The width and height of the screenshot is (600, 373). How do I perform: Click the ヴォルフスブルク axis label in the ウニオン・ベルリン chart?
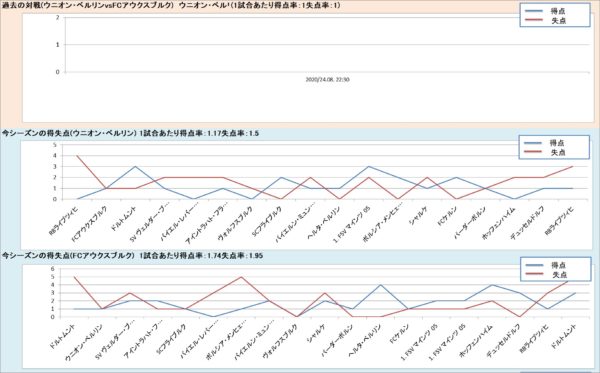[235, 224]
